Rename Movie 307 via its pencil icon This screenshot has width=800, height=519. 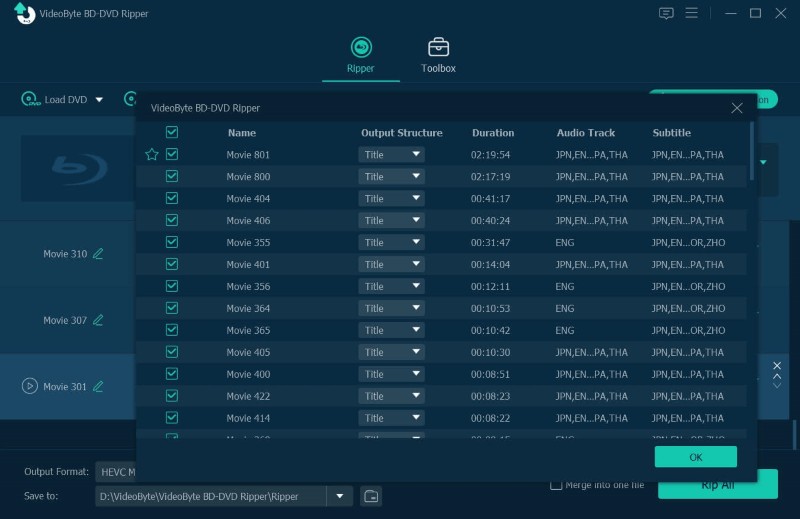[x=98, y=321]
